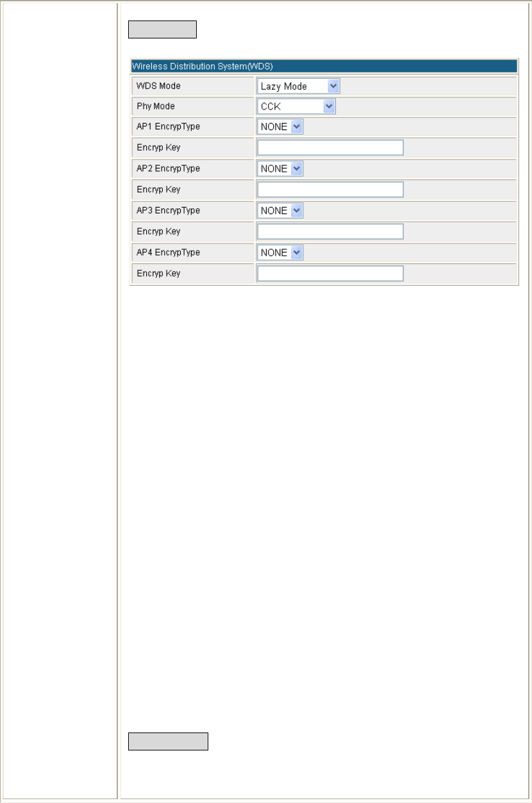Expand the AP3 EncrypType NONE dropdown
The width and height of the screenshot is (532, 803).
(x=280, y=211)
